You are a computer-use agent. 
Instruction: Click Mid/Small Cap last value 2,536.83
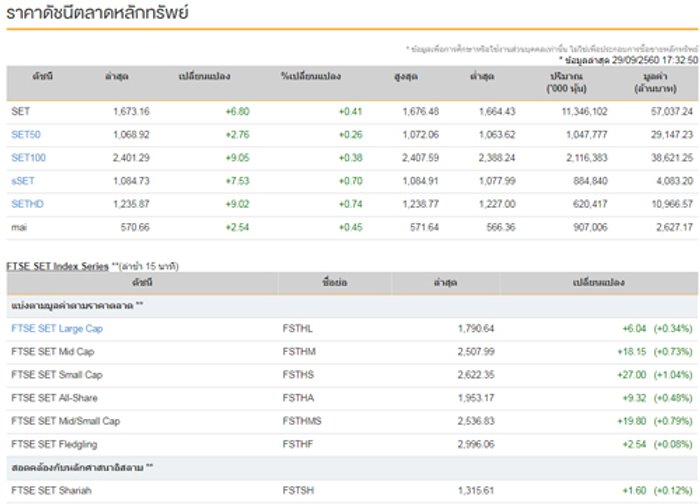pos(476,421)
